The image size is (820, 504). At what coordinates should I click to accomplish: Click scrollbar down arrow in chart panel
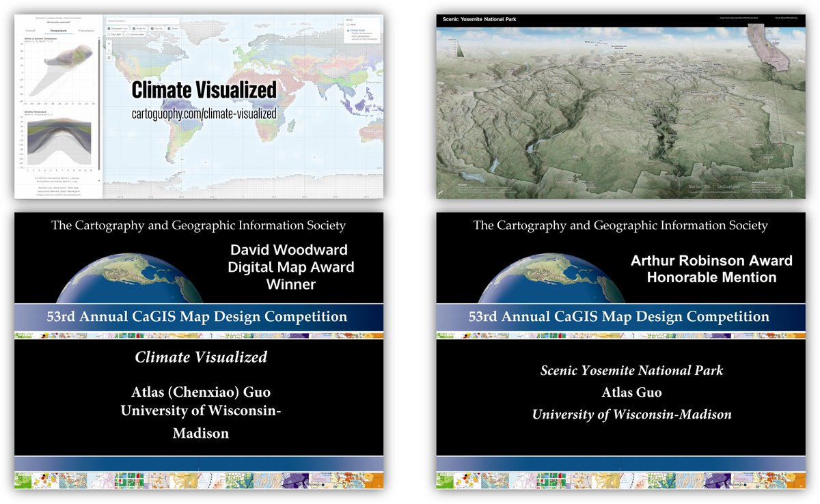99,180
